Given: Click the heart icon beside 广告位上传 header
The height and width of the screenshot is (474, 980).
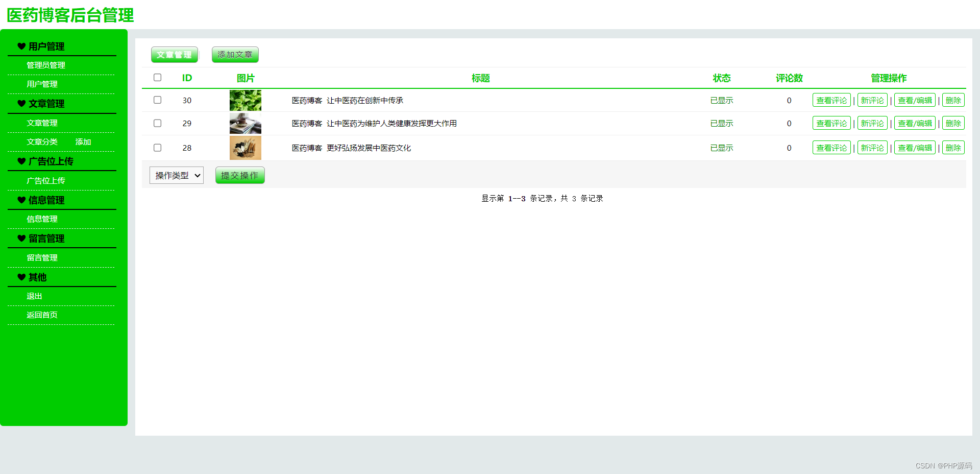Looking at the screenshot, I should pos(21,161).
